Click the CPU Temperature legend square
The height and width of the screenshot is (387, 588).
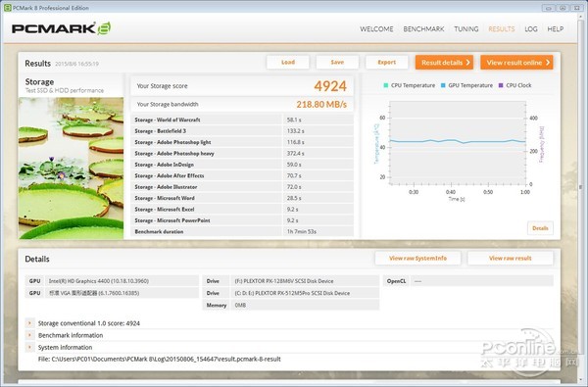tap(385, 85)
